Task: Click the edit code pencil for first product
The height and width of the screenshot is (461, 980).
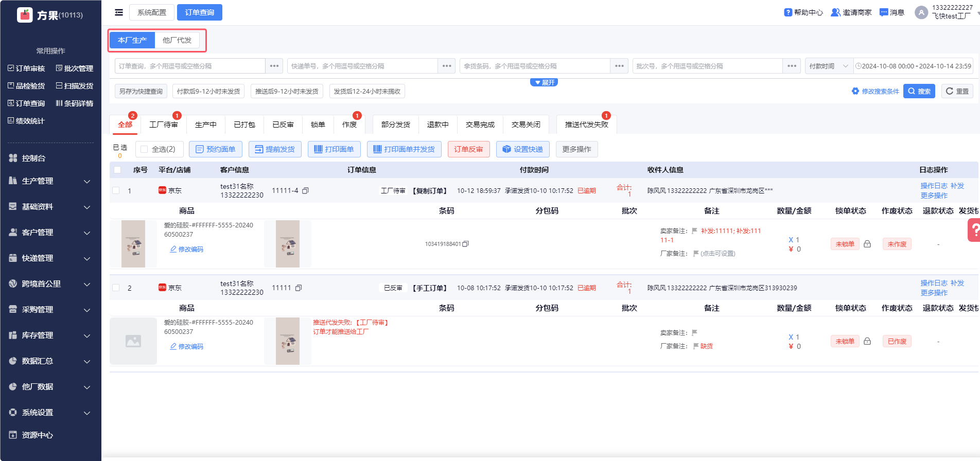Action: click(173, 249)
